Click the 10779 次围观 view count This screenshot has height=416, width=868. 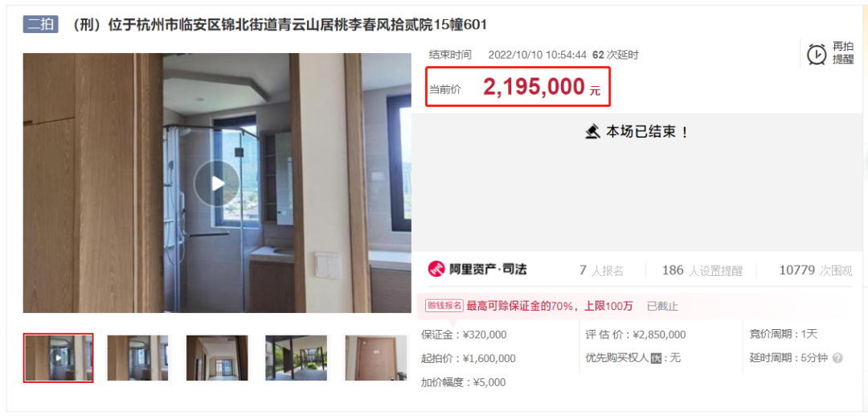816,270
